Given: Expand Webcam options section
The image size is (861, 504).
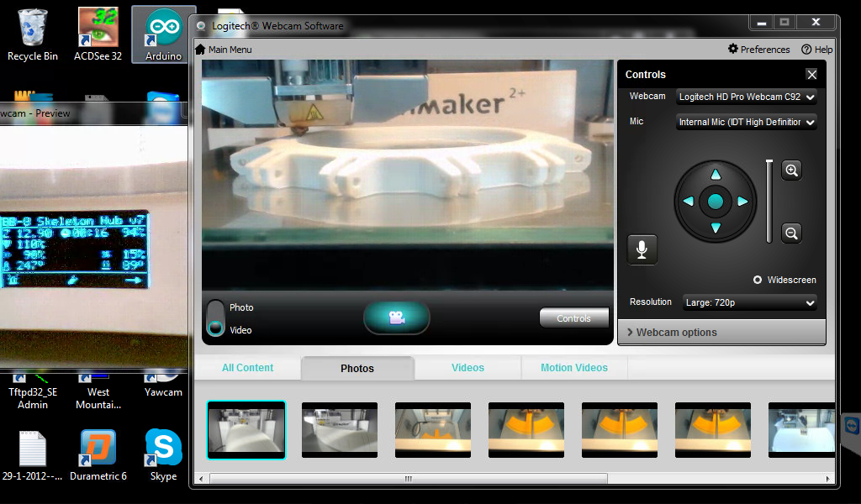Looking at the screenshot, I should [x=721, y=333].
